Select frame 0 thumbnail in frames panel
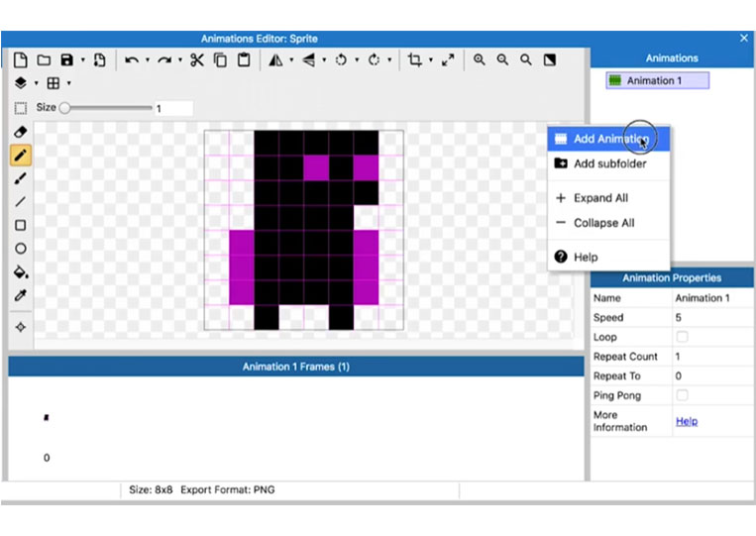 47,417
